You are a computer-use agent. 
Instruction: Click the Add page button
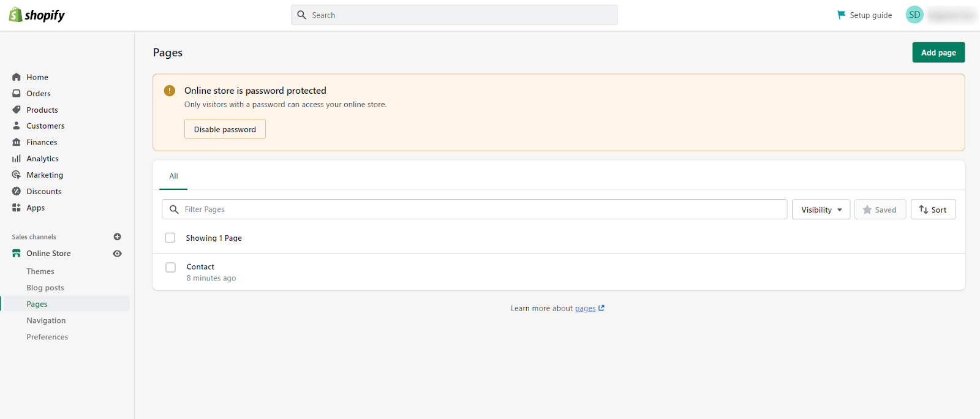pyautogui.click(x=938, y=53)
